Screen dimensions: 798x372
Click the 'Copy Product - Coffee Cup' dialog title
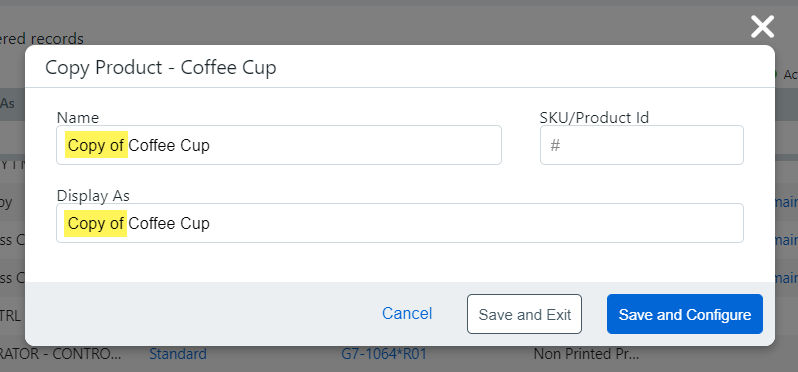(161, 67)
